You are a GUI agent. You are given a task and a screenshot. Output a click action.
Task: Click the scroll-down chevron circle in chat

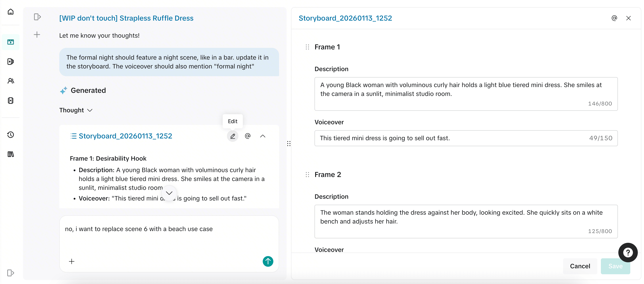tap(169, 193)
